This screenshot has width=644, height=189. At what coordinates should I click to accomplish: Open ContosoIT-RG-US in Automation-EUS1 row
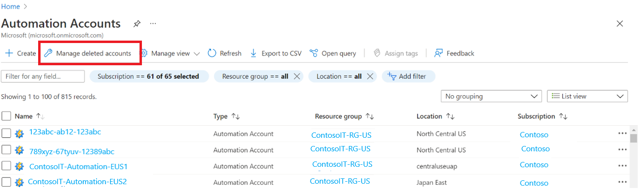click(342, 164)
